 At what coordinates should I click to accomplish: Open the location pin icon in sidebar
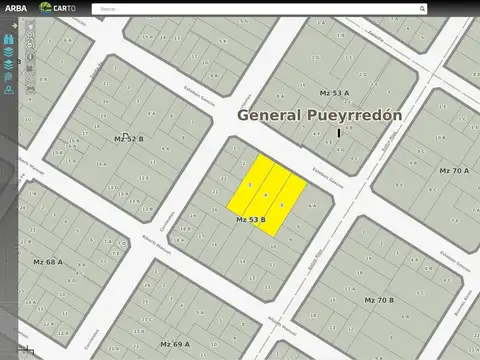point(9,90)
